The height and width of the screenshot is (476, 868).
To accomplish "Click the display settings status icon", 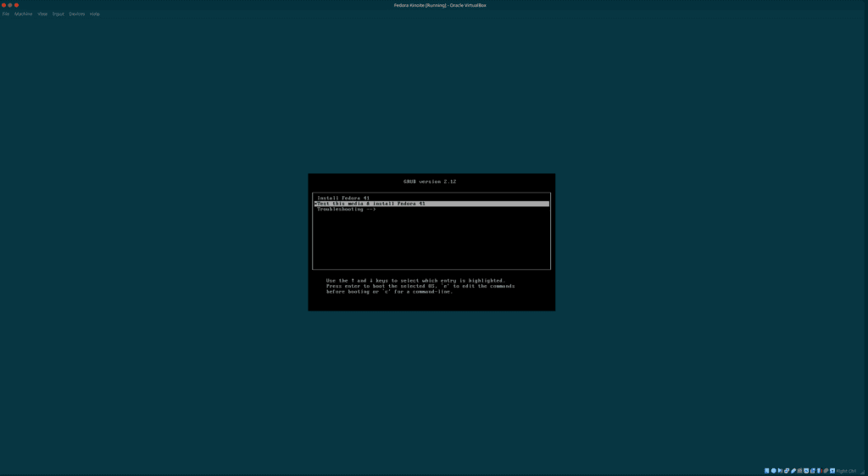I will click(x=806, y=471).
